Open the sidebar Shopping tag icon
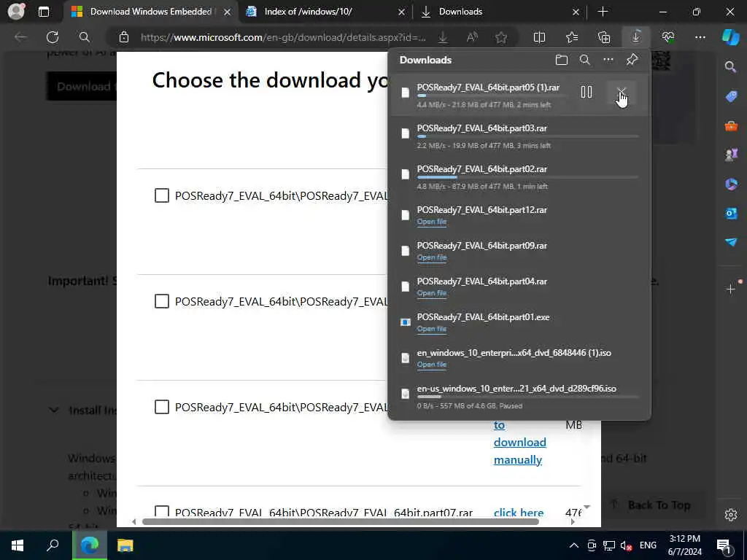Image resolution: width=747 pixels, height=560 pixels. 731,97
